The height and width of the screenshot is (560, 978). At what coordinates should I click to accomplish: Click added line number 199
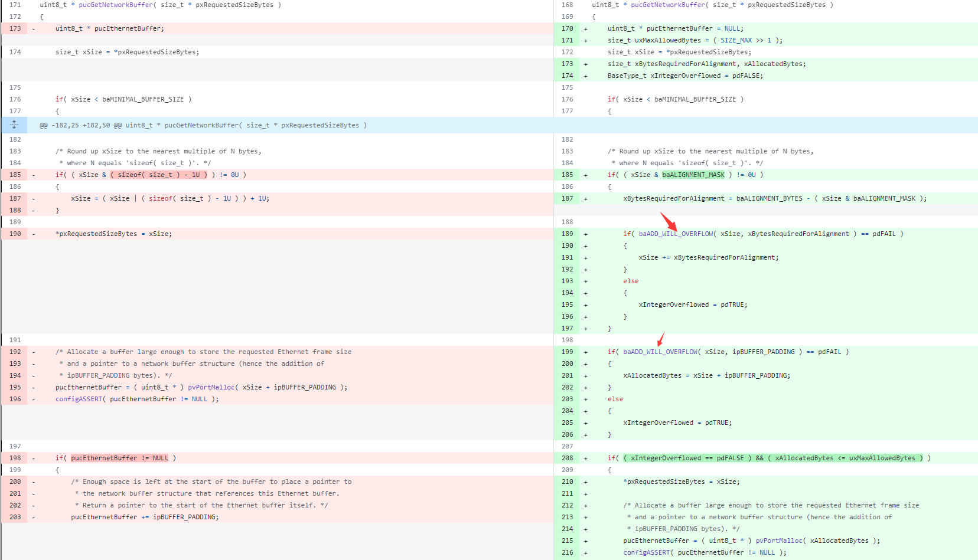pyautogui.click(x=567, y=352)
